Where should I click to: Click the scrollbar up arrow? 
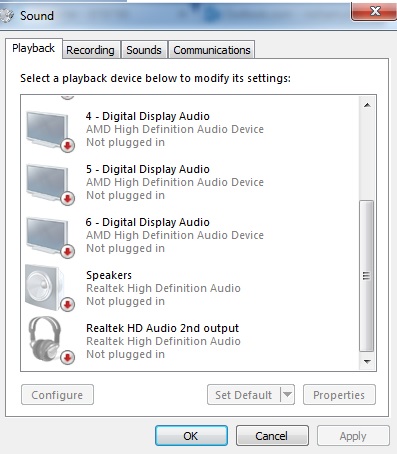pyautogui.click(x=367, y=105)
